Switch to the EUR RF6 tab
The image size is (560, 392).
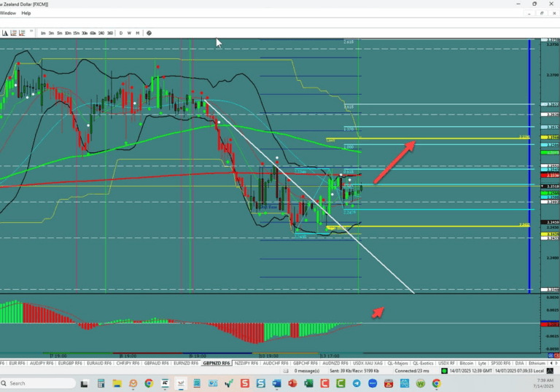17,363
